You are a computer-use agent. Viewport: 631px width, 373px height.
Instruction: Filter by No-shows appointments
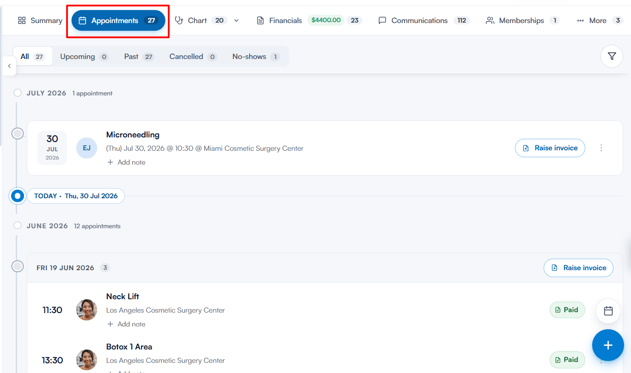[x=256, y=56]
